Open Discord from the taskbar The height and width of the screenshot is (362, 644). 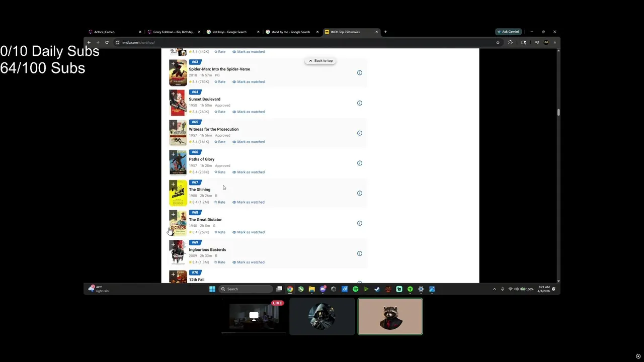point(323,289)
